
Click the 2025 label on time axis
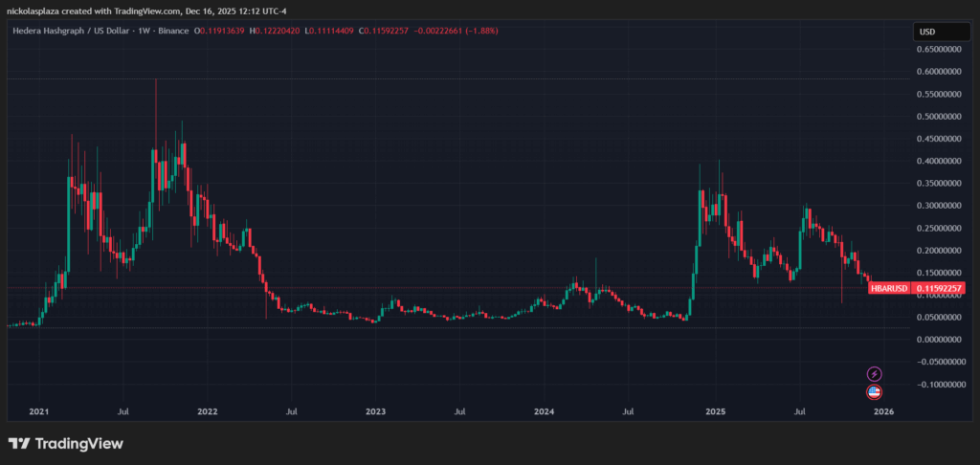(714, 412)
